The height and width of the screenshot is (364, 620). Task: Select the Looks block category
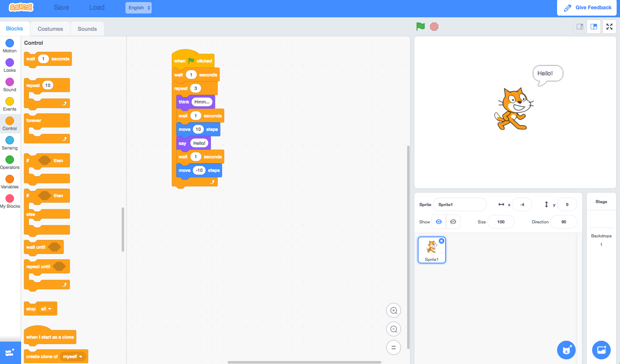(x=9, y=65)
